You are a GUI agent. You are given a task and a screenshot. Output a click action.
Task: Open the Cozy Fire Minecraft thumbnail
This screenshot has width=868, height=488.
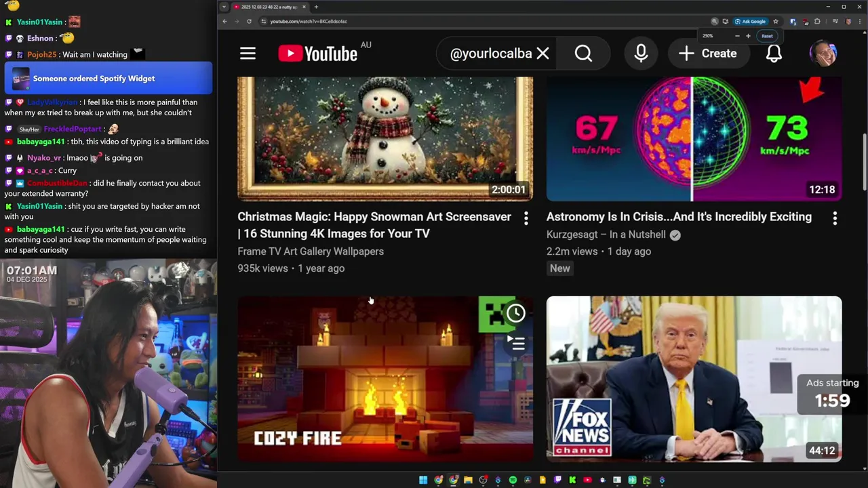pyautogui.click(x=385, y=379)
